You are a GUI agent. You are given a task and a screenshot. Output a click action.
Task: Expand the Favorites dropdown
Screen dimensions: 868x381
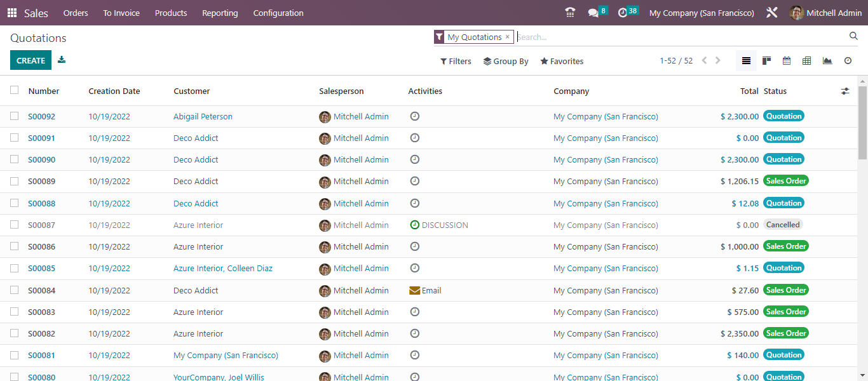tap(562, 62)
